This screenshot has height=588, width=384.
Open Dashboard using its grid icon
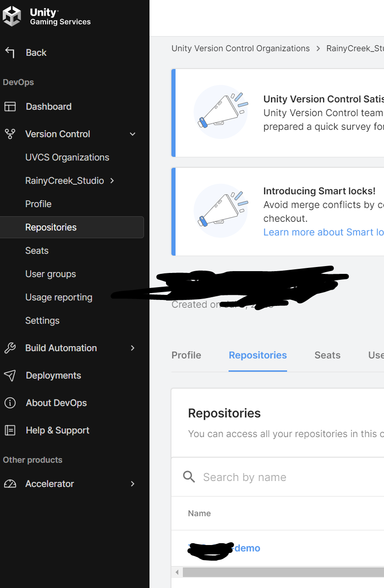click(x=11, y=106)
